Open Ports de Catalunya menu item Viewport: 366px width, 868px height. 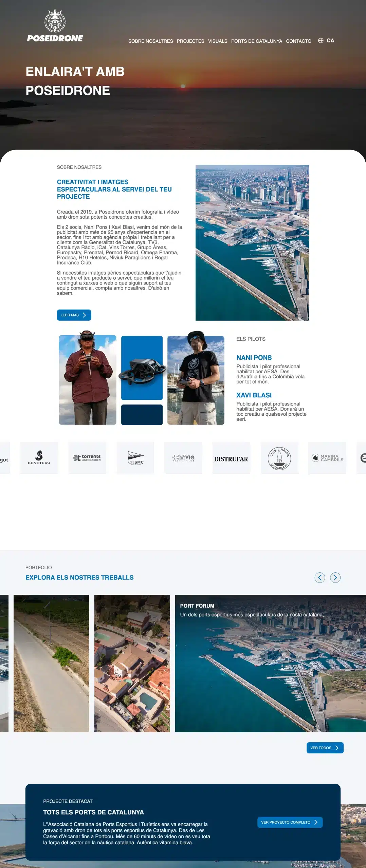(x=257, y=41)
